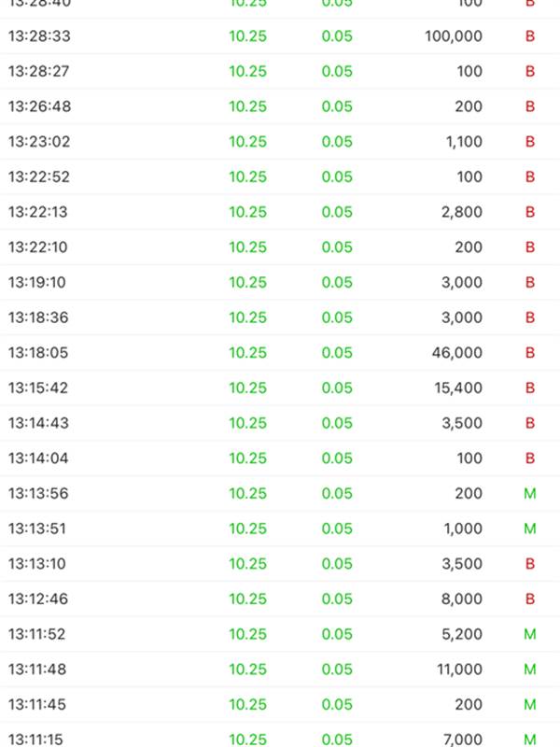Select the 1,000 volume at 13:13:51

462,529
